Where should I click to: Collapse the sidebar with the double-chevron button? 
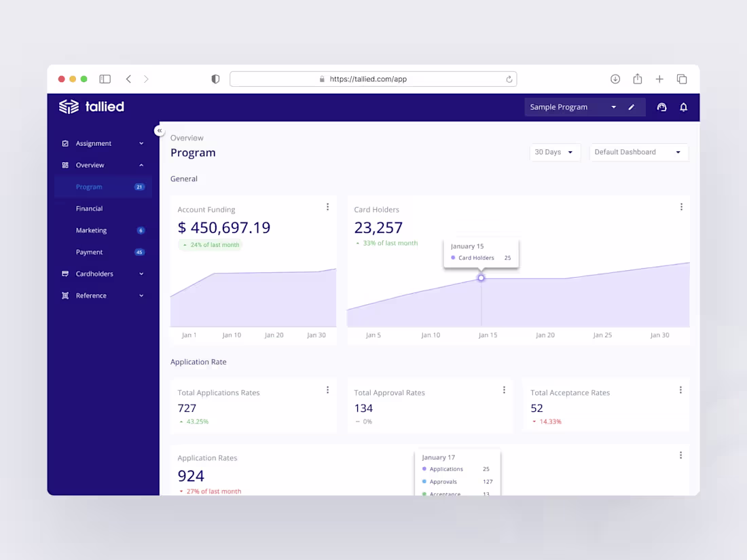[160, 130]
